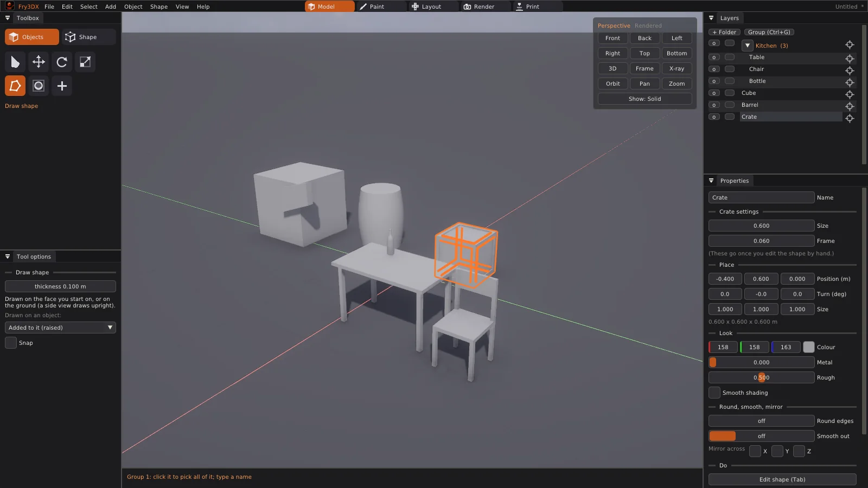The image size is (868, 488).
Task: Click the Front view button
Action: pos(612,38)
